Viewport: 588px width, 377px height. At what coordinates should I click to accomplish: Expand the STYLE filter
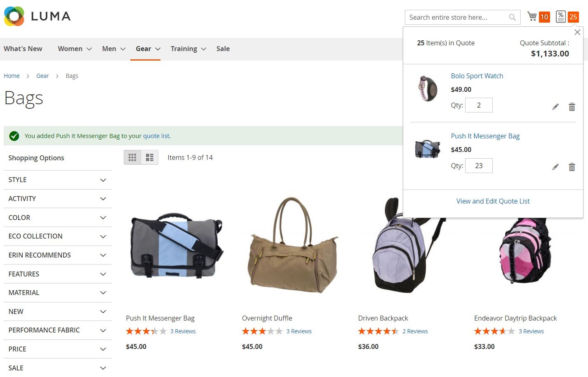pos(58,180)
